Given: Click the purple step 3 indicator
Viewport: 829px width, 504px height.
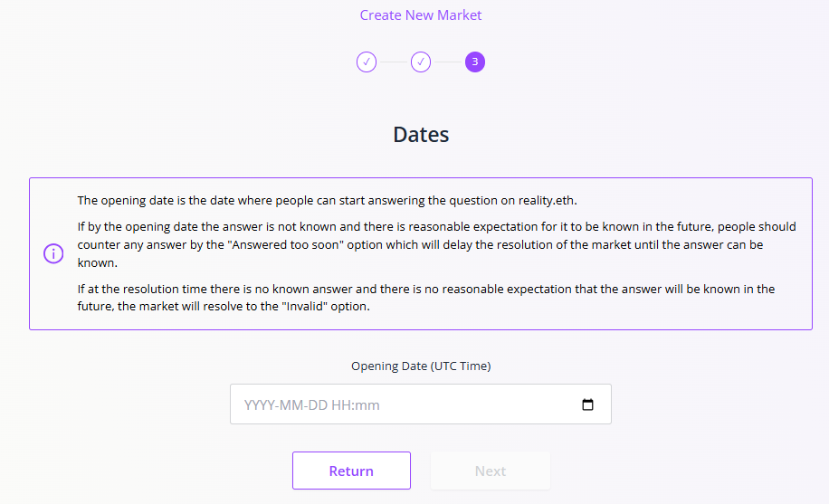Looking at the screenshot, I should pos(475,62).
